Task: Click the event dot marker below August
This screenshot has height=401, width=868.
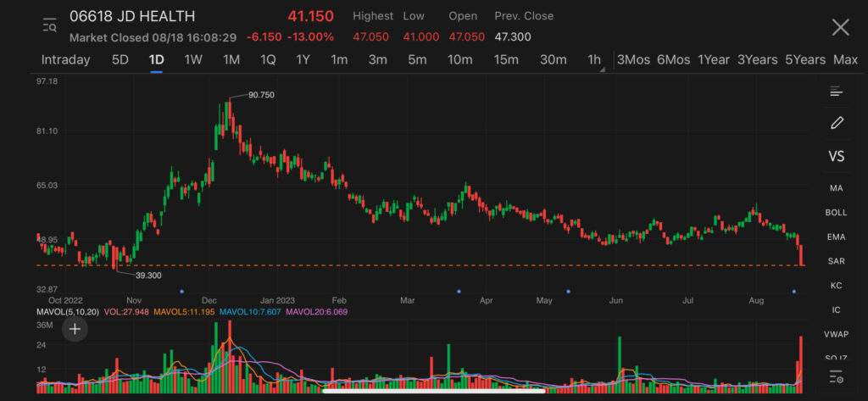Action: pyautogui.click(x=793, y=292)
